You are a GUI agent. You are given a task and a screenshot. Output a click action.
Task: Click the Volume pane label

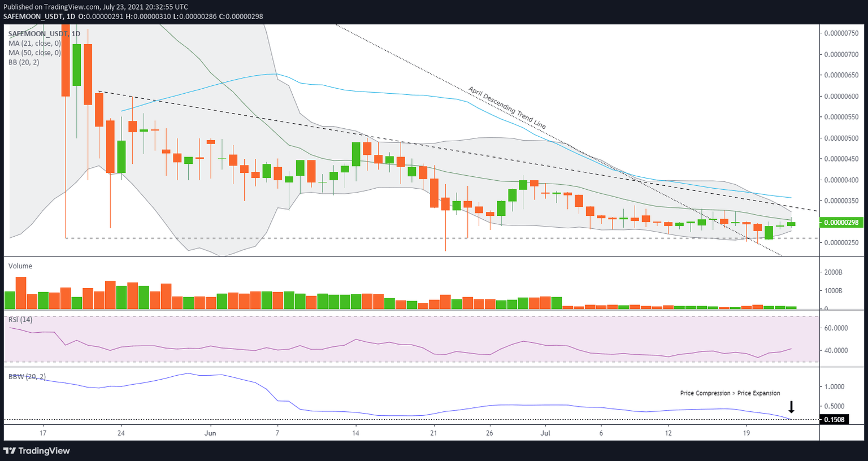[20, 266]
